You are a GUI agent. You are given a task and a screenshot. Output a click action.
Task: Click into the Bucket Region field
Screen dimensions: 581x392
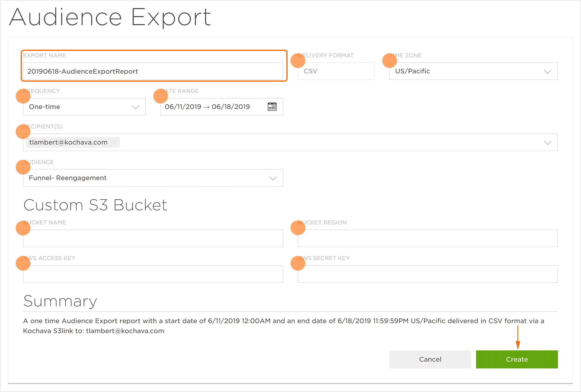coord(427,238)
